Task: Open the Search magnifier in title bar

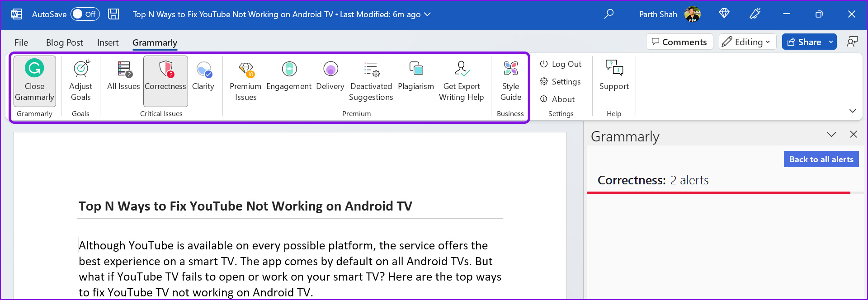Action: (609, 14)
